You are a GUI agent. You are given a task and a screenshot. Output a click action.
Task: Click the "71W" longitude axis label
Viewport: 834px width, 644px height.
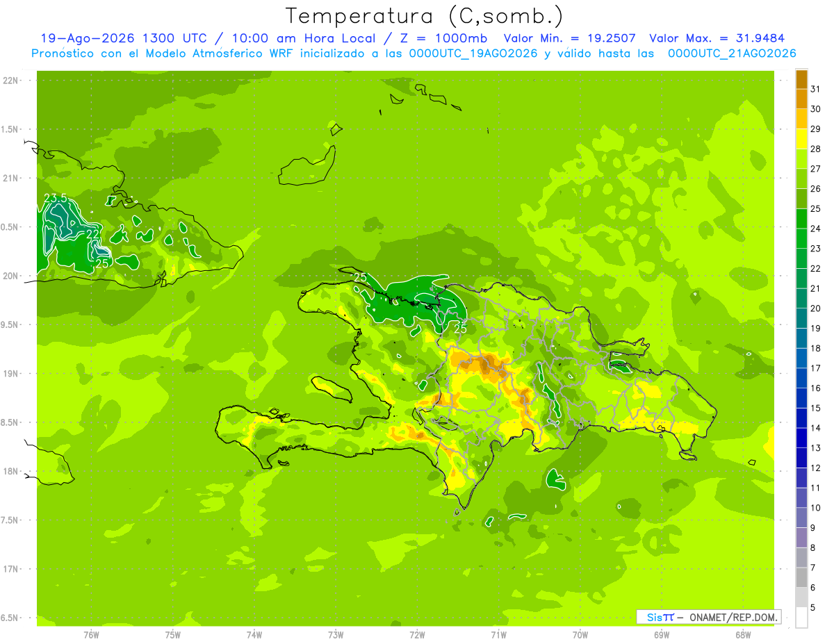pos(498,635)
